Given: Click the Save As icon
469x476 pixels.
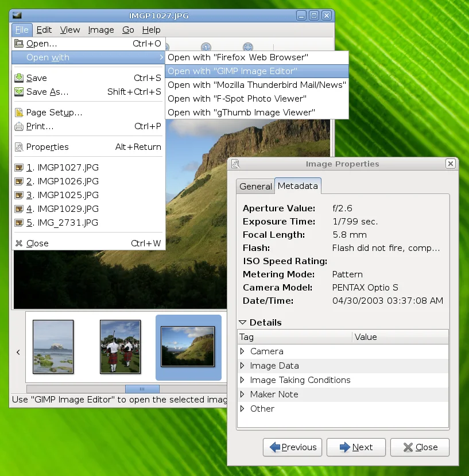Looking at the screenshot, I should 18,92.
